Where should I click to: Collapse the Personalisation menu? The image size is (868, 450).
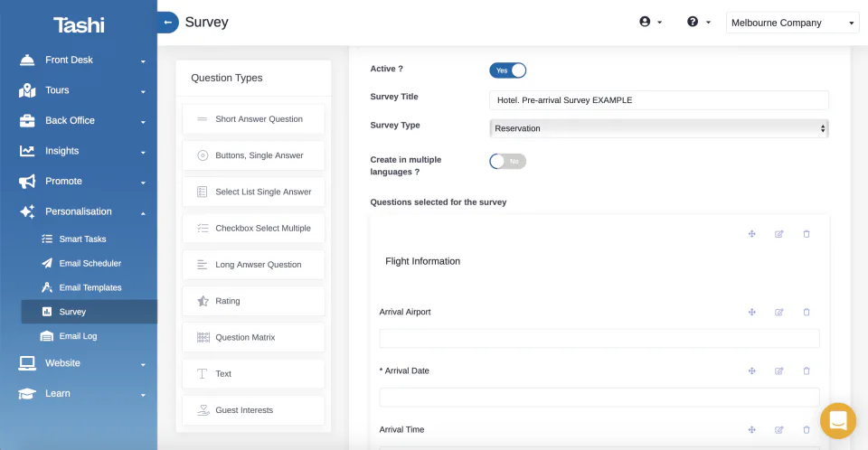click(143, 213)
